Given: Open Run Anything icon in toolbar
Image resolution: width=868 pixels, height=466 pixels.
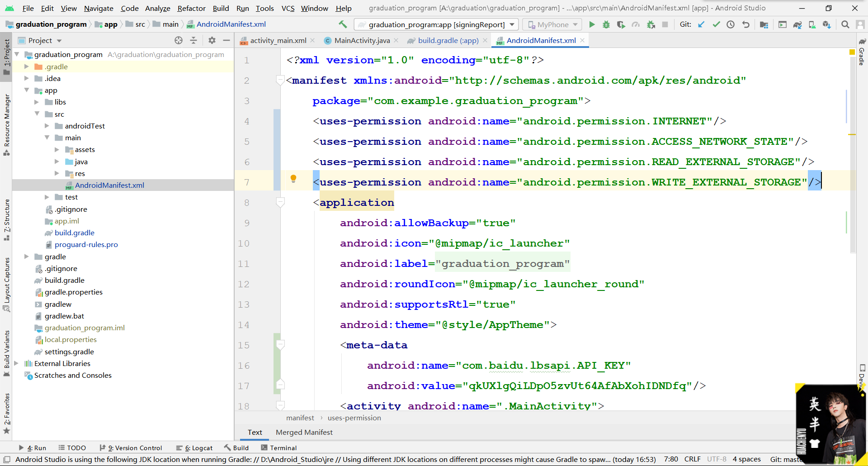Looking at the screenshot, I should click(x=783, y=24).
